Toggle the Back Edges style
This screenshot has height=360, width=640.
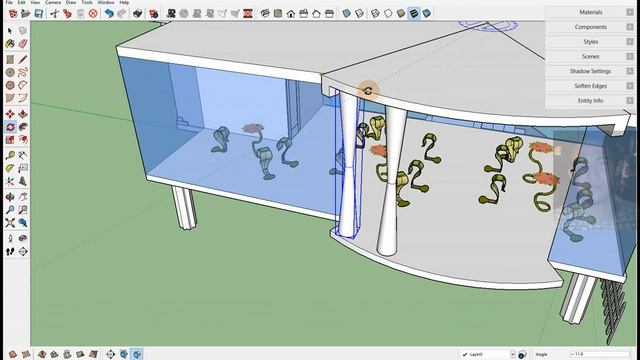click(359, 13)
